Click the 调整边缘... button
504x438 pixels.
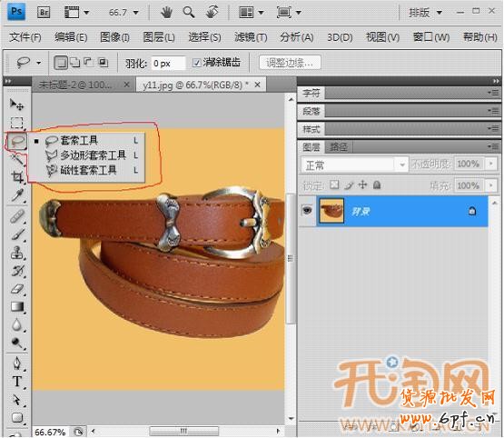(290, 63)
